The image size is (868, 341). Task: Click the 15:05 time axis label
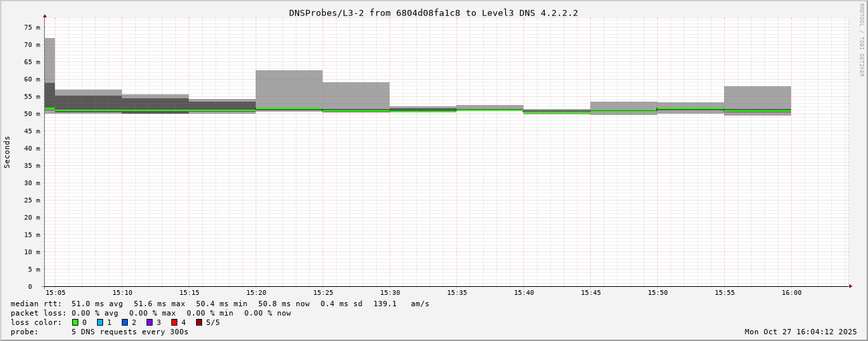(x=55, y=293)
